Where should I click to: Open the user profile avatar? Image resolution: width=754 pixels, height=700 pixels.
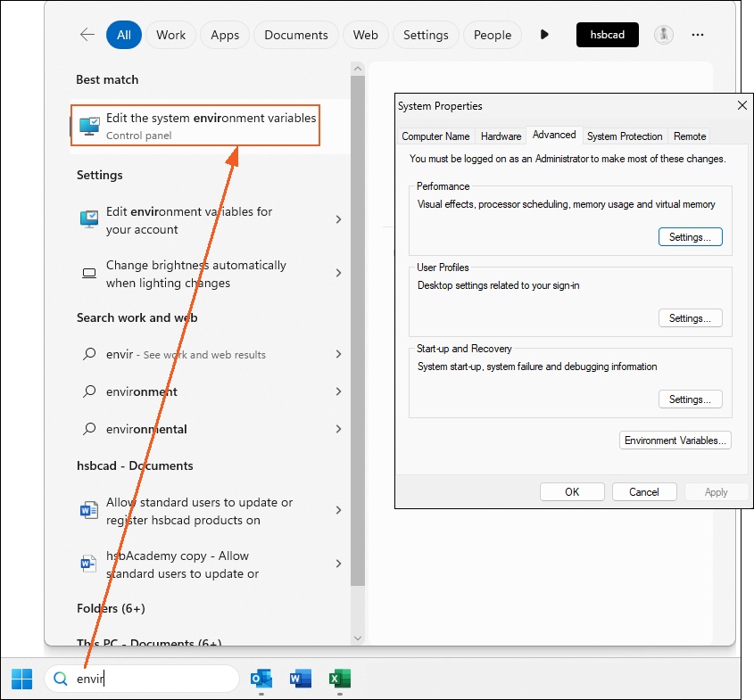664,35
